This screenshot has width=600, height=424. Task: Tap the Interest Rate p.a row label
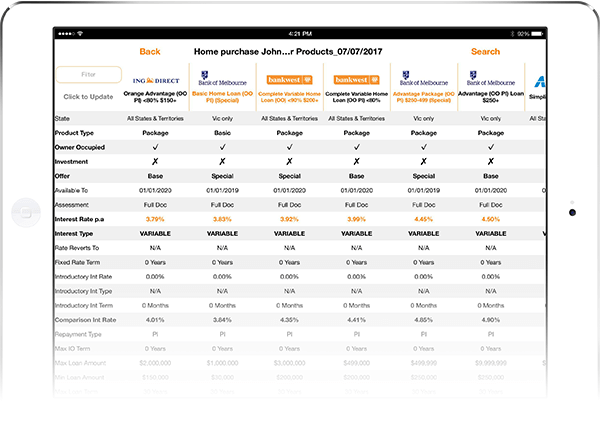(x=79, y=219)
